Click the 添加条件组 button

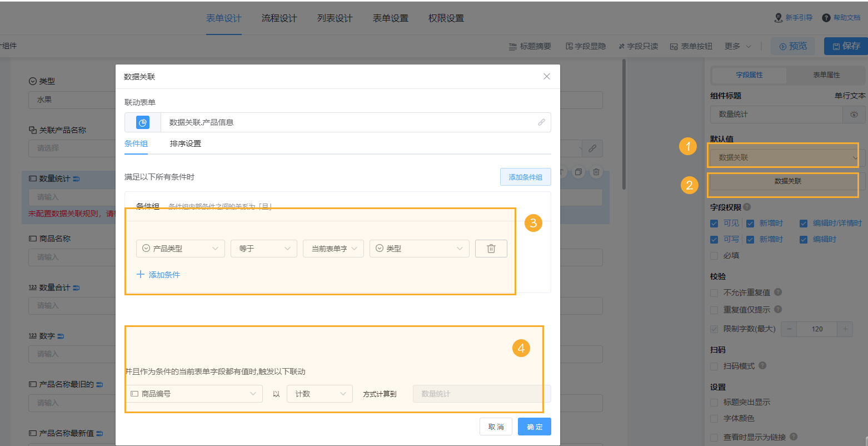click(x=525, y=177)
